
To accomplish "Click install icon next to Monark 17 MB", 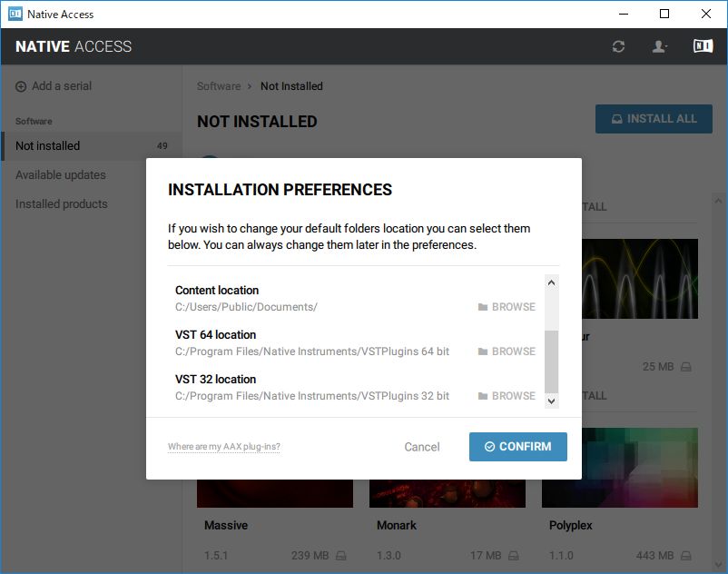I will 514,556.
